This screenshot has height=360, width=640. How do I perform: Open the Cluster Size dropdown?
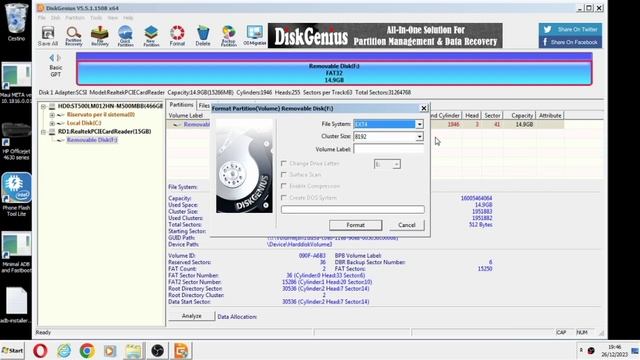(x=419, y=137)
